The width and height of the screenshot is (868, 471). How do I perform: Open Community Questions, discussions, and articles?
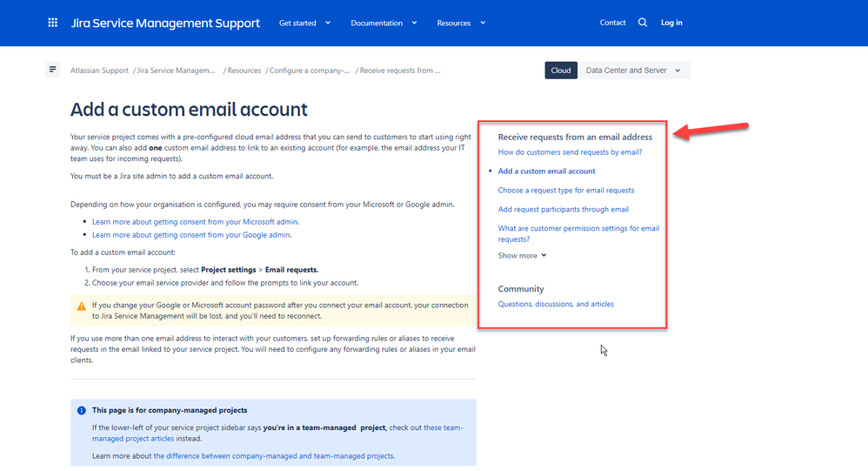[x=556, y=304]
